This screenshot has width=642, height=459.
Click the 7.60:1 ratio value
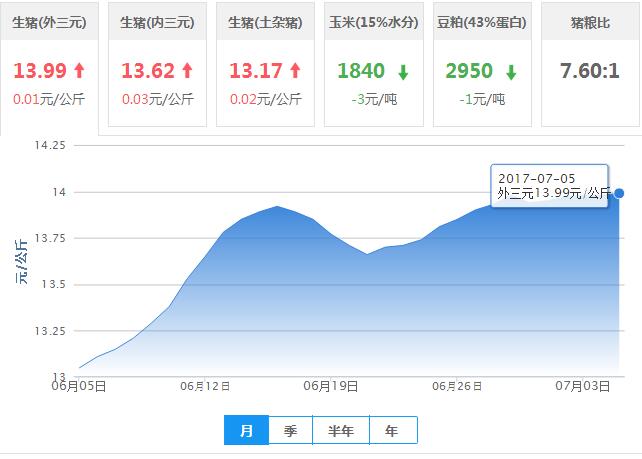[590, 71]
